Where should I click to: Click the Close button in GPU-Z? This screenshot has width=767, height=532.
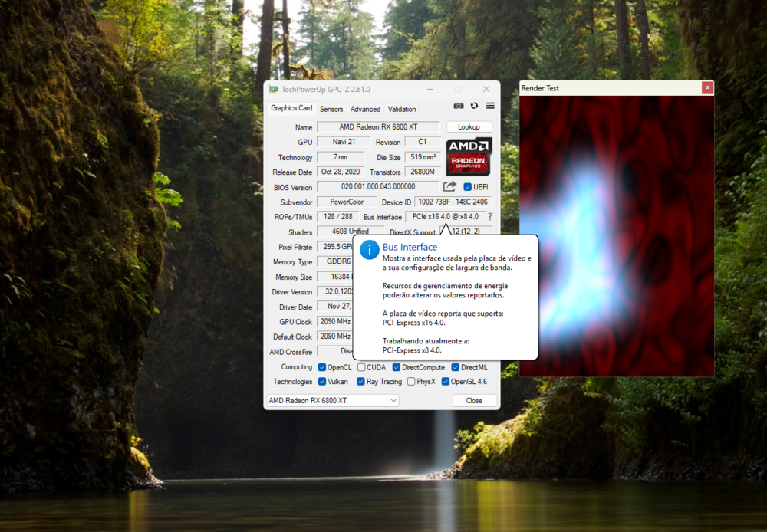(474, 400)
